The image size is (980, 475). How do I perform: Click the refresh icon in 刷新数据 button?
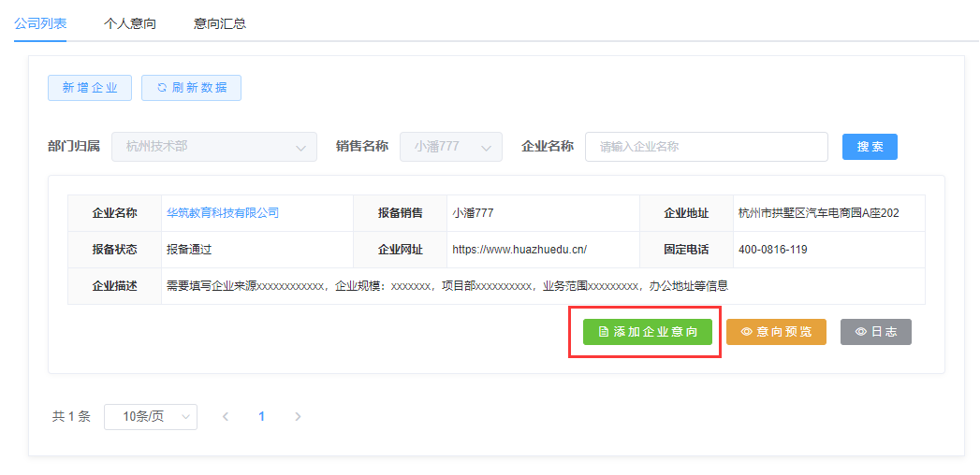coord(161,88)
